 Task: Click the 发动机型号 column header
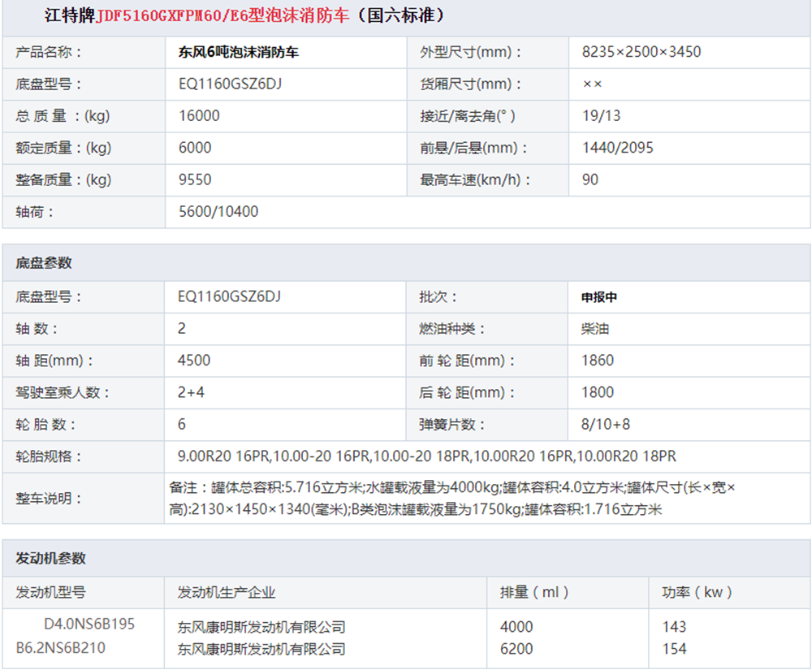click(x=50, y=592)
